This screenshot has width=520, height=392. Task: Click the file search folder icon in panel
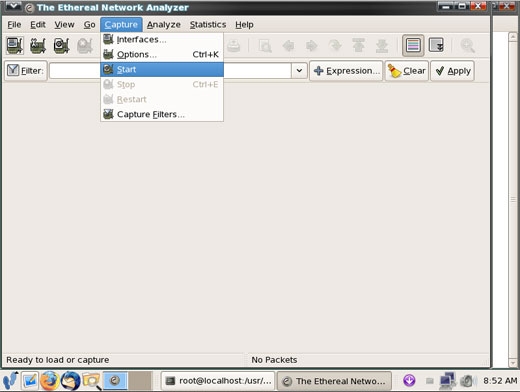tap(92, 380)
